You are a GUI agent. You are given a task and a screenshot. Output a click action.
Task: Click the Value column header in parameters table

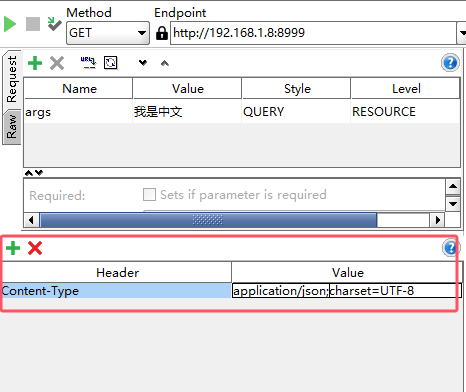pos(187,89)
